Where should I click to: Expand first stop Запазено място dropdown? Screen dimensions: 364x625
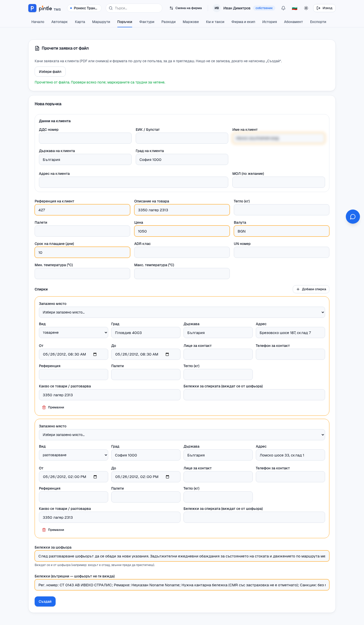[x=182, y=312]
